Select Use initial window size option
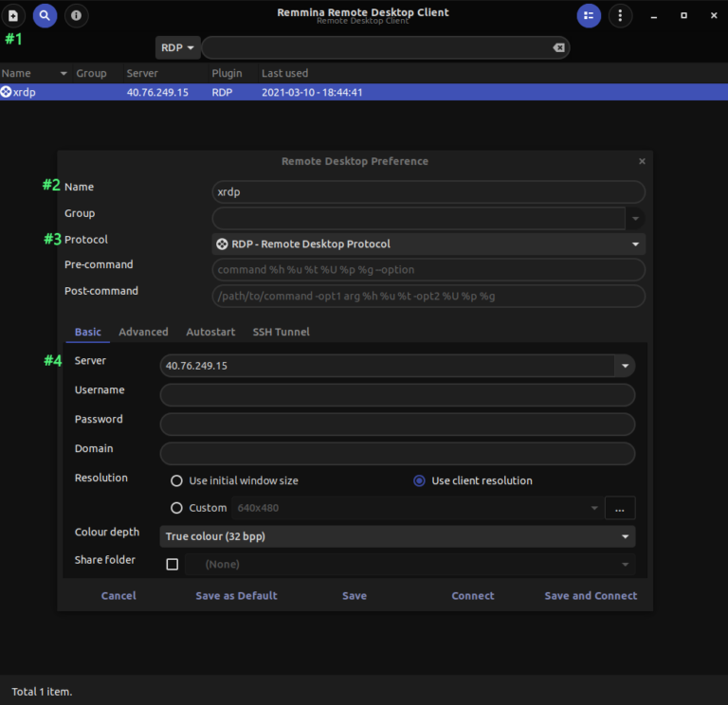The width and height of the screenshot is (728, 705). [176, 480]
